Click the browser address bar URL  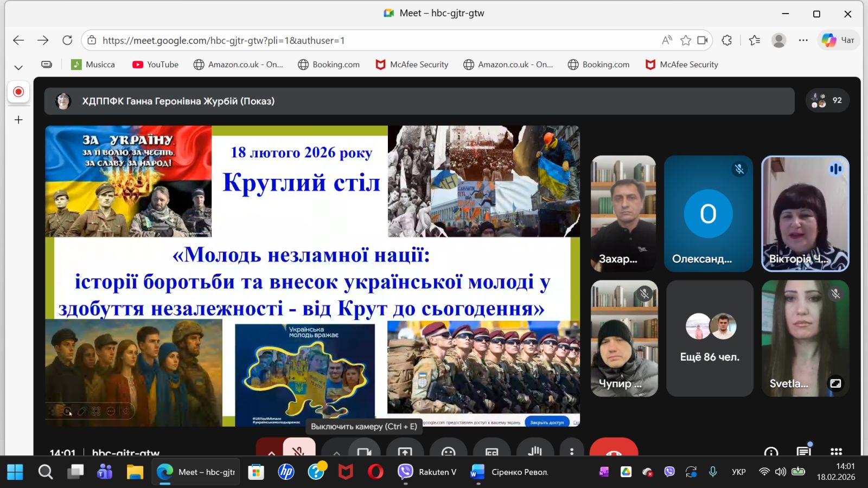[223, 41]
